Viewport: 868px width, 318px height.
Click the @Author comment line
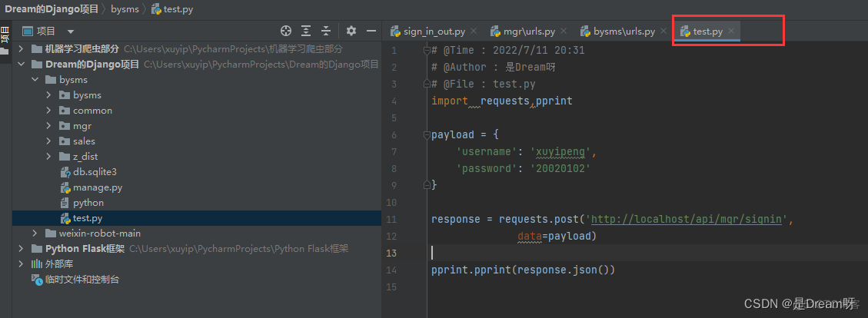coord(494,67)
